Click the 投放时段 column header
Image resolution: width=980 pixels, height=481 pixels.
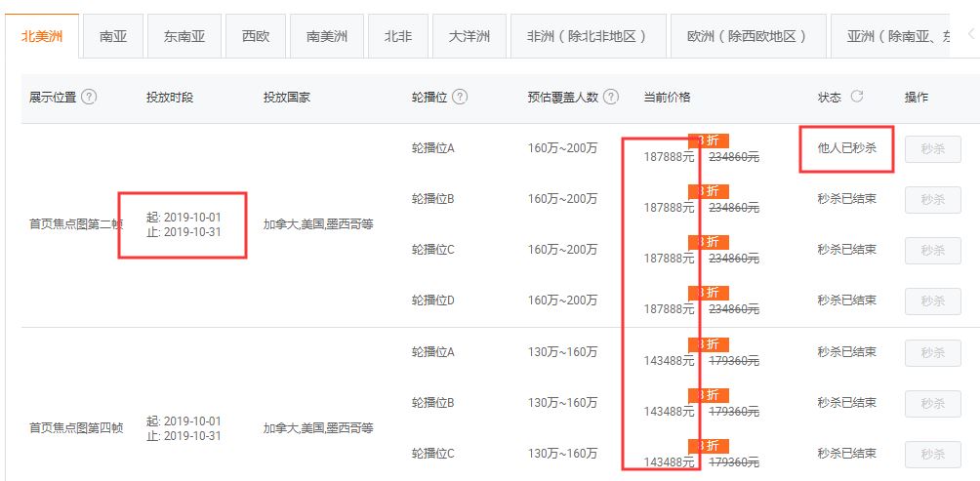pyautogui.click(x=170, y=98)
